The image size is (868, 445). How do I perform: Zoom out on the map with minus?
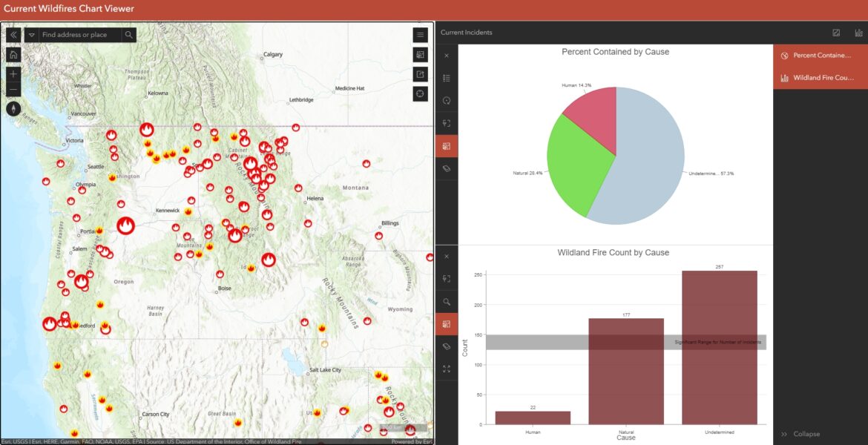pos(14,89)
